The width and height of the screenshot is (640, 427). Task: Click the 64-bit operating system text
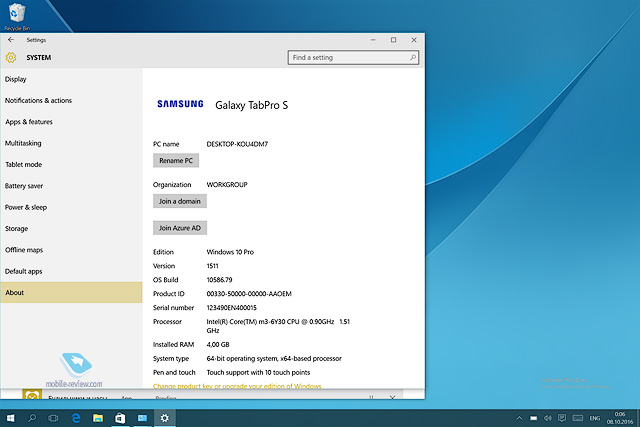(274, 358)
